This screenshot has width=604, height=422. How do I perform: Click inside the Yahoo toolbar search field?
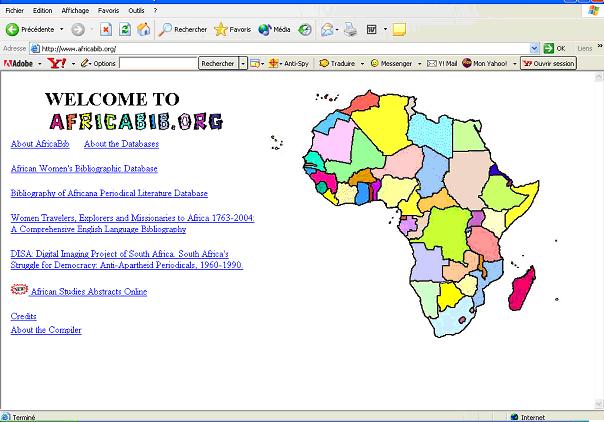coord(158,63)
